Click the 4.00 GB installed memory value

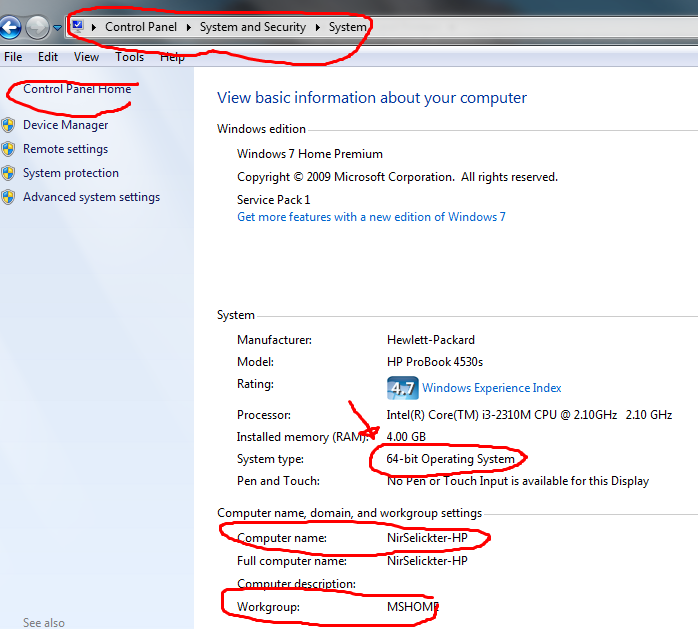pos(406,437)
